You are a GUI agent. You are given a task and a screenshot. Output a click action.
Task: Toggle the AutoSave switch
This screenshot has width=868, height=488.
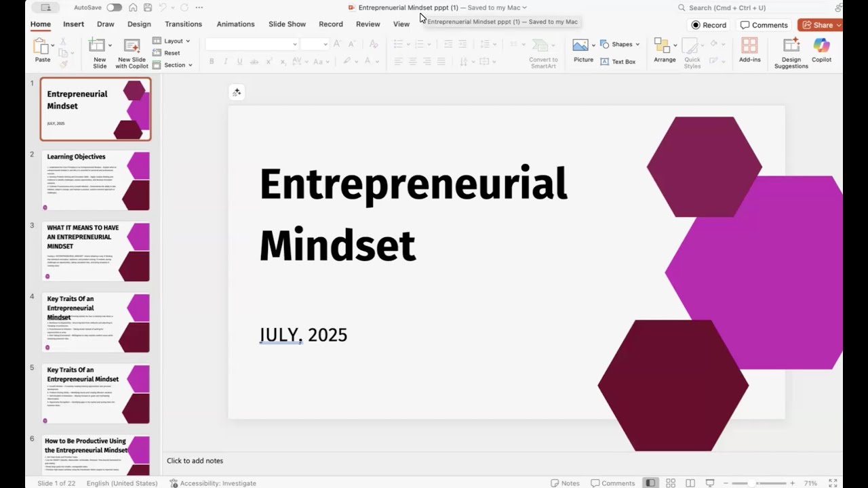click(114, 7)
